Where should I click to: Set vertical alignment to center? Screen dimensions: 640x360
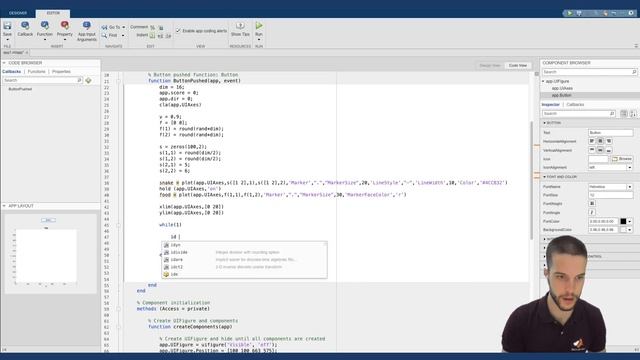pyautogui.click(x=600, y=150)
